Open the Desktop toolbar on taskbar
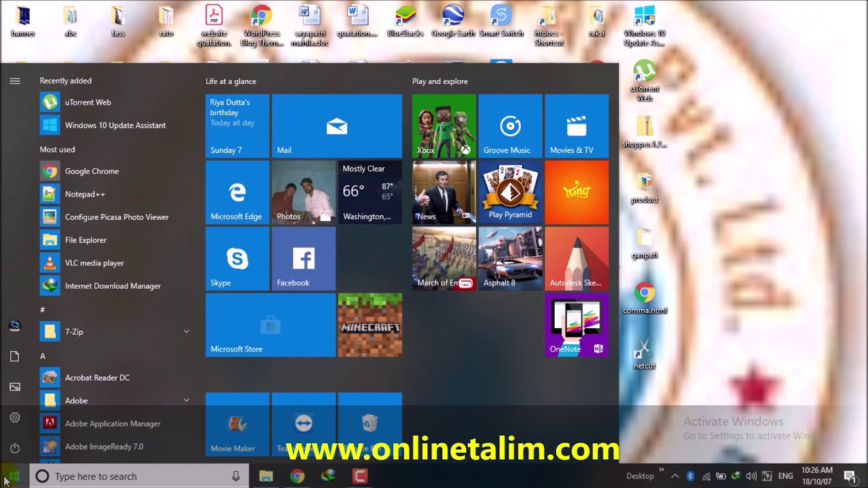This screenshot has height=488, width=868. pyautogui.click(x=640, y=476)
